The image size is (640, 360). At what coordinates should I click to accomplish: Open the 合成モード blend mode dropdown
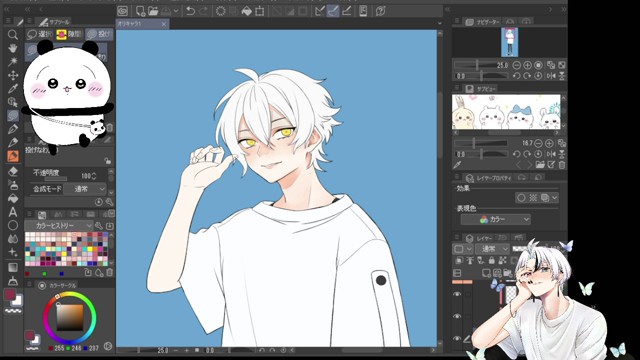89,189
